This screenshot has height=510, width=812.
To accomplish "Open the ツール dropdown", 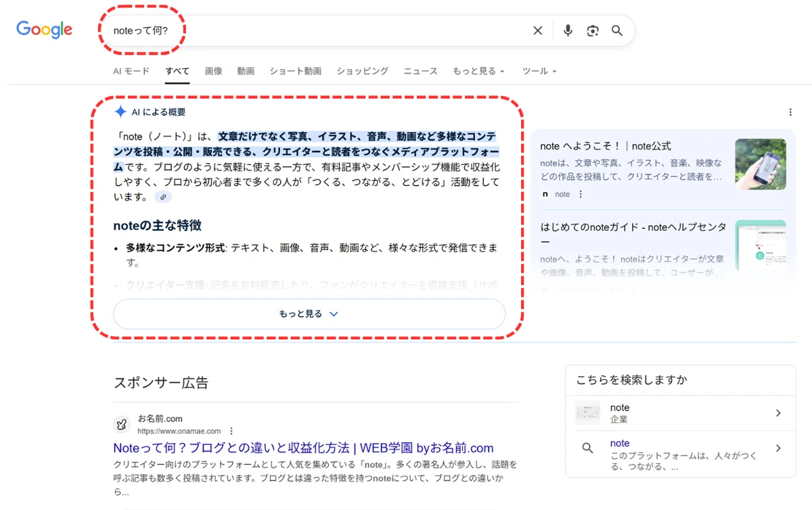I will [x=539, y=71].
